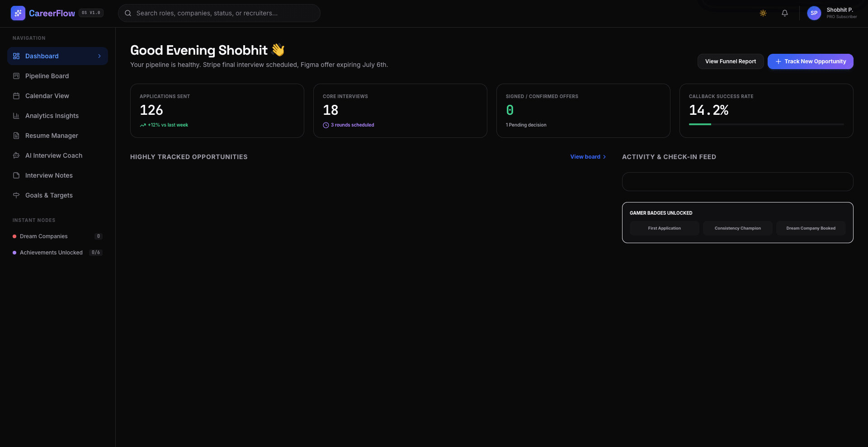
Task: Click the callback success rate progress bar
Action: tap(766, 124)
